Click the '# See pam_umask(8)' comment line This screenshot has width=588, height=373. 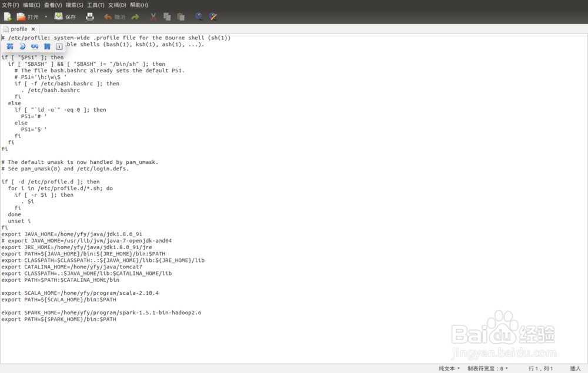(65, 169)
